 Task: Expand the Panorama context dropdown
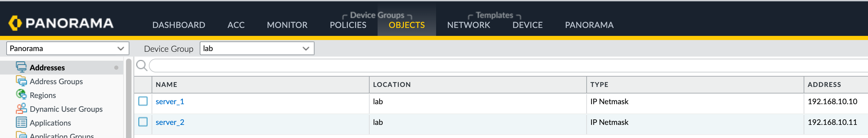(x=68, y=48)
